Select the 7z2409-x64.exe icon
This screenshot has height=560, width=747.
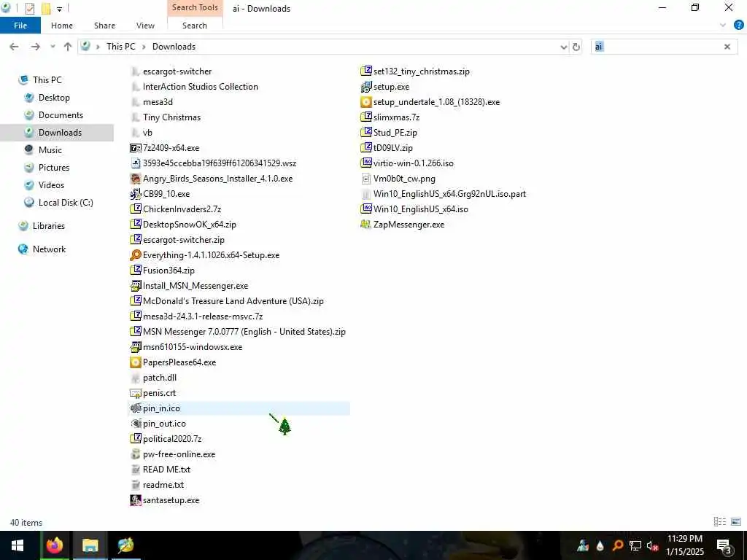point(135,148)
